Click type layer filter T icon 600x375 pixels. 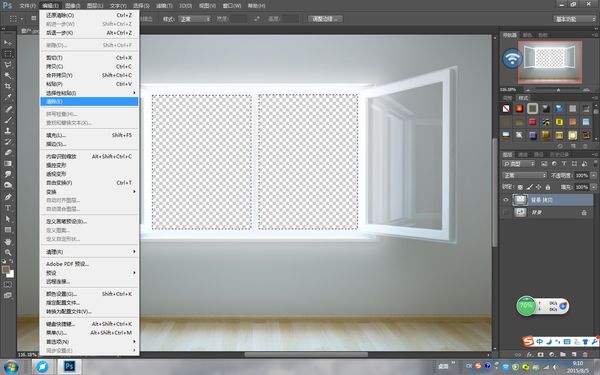[x=564, y=164]
